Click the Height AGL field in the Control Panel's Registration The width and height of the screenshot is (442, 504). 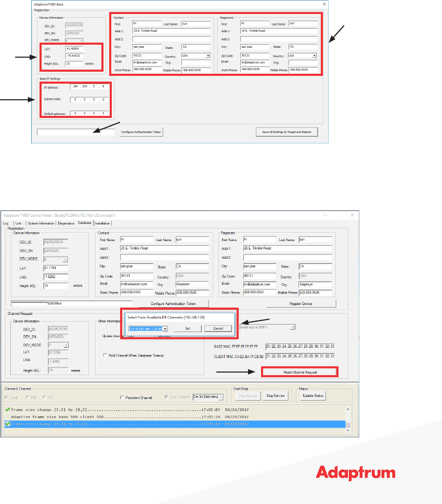click(56, 286)
